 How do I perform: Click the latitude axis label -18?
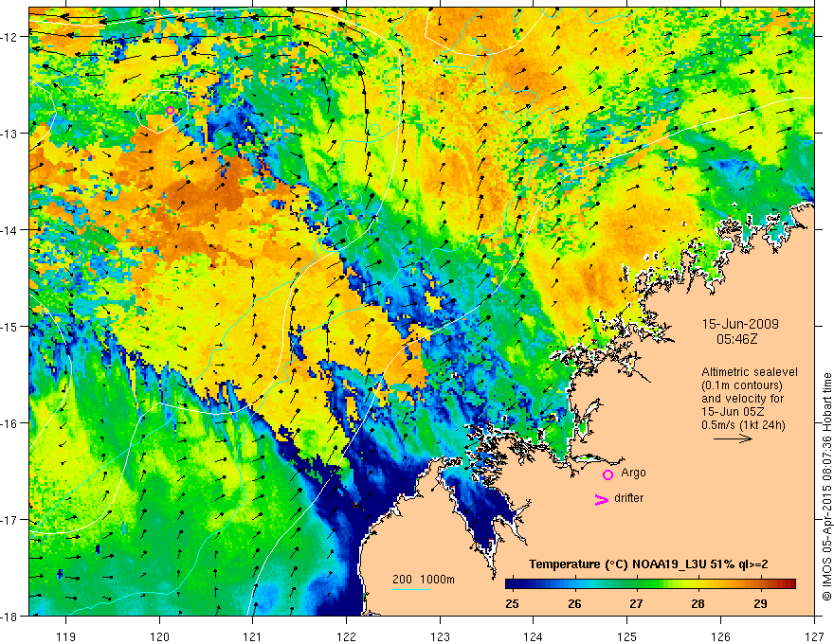click(x=10, y=617)
